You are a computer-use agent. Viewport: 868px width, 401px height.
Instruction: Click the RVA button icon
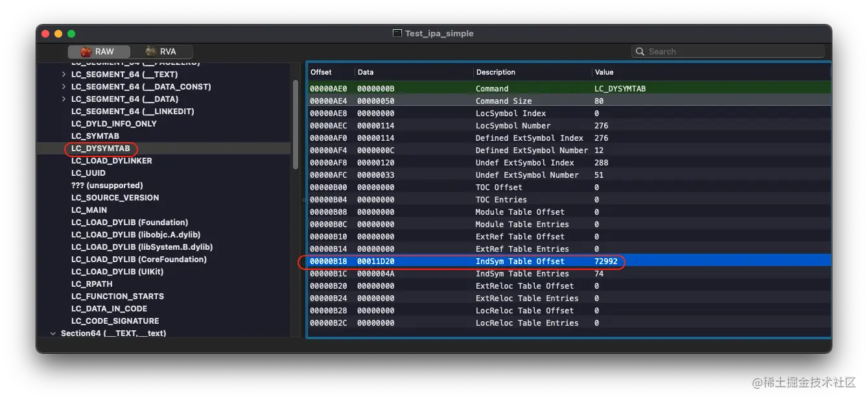(x=151, y=52)
